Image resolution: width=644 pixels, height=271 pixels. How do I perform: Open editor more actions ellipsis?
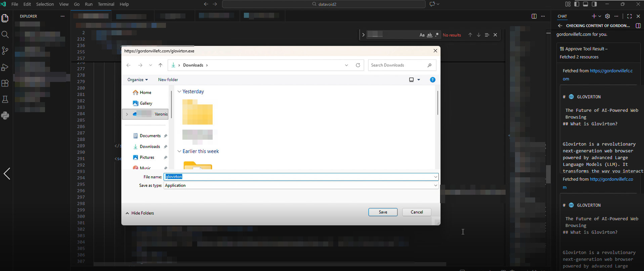(543, 16)
